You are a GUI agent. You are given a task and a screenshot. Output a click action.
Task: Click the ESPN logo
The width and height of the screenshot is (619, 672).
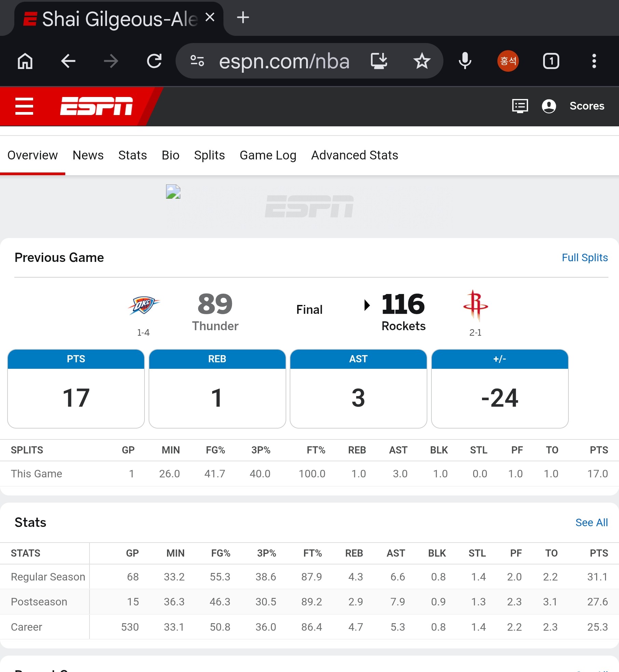coord(96,106)
